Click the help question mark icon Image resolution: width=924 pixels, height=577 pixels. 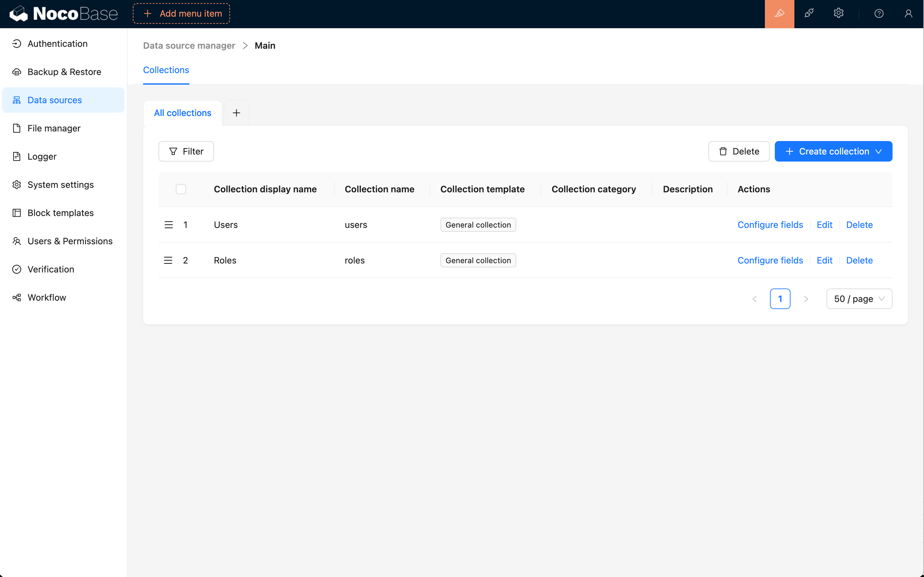[x=878, y=14]
